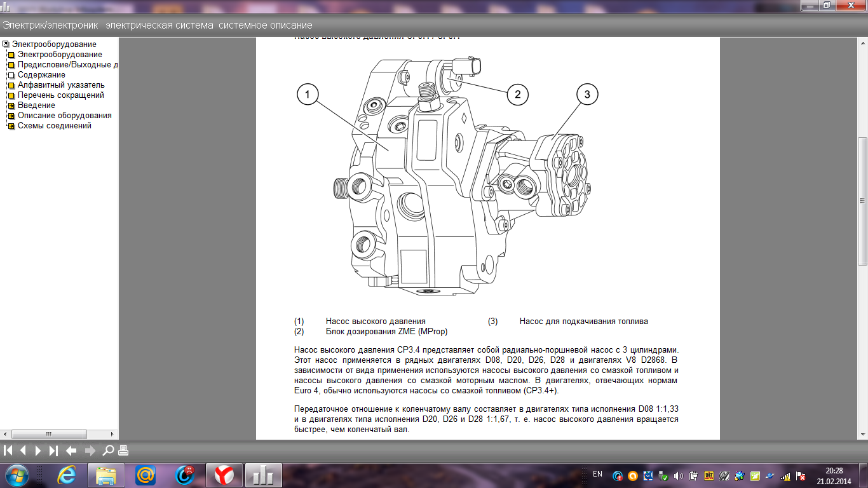Click callout number 1 on the diagram
The height and width of the screenshot is (488, 868).
click(307, 95)
